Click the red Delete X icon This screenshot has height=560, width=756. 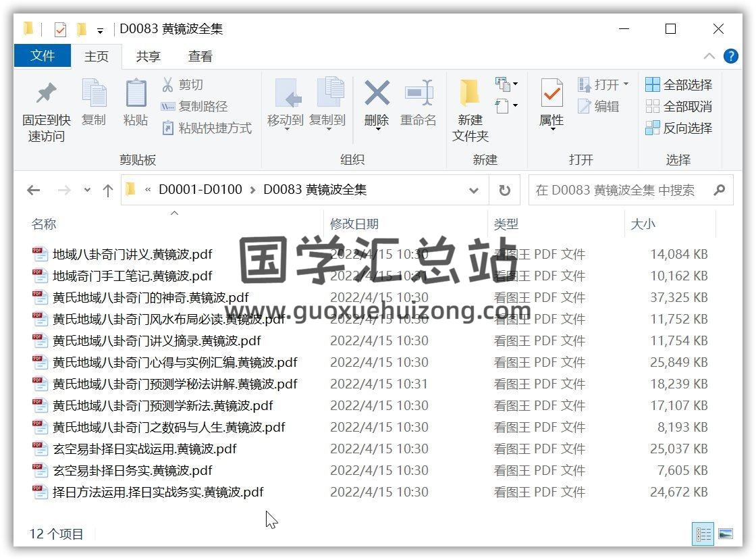click(377, 93)
